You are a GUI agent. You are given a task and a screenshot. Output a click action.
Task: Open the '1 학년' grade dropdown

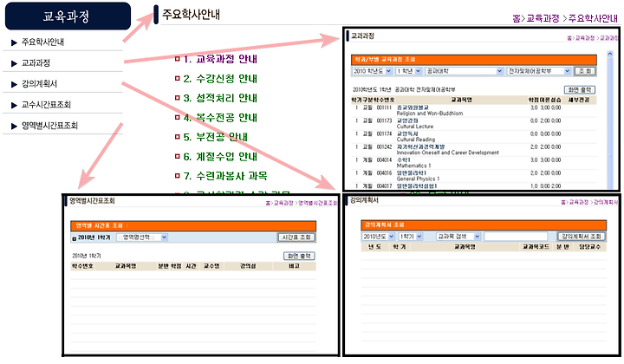coord(408,71)
